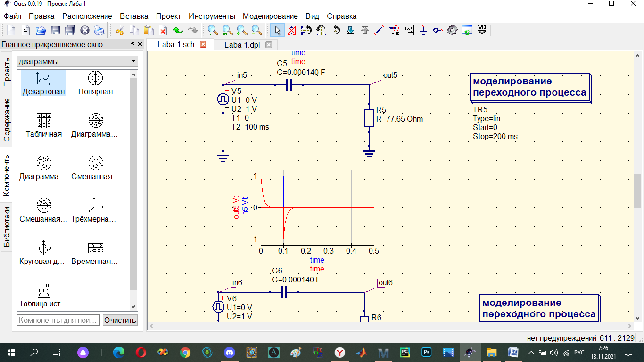
Task: Open the Инструменты menu
Action: [212, 16]
